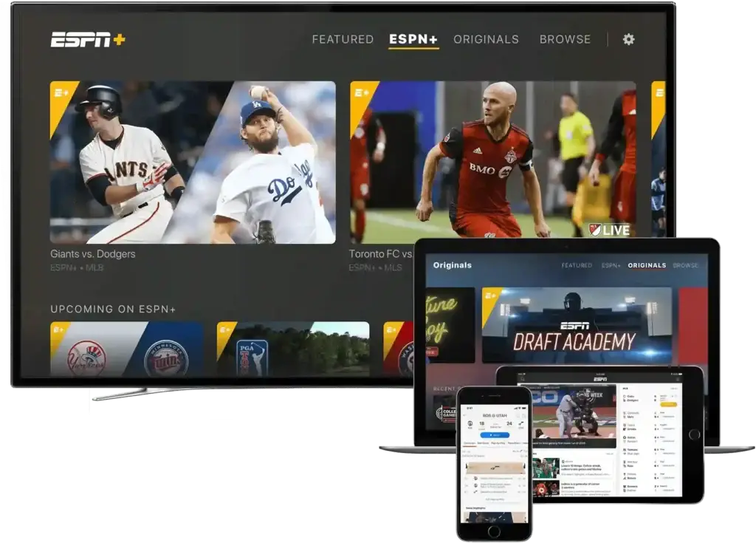Tap the Celtics team logo on phone
The width and height of the screenshot is (756, 543).
point(470,424)
